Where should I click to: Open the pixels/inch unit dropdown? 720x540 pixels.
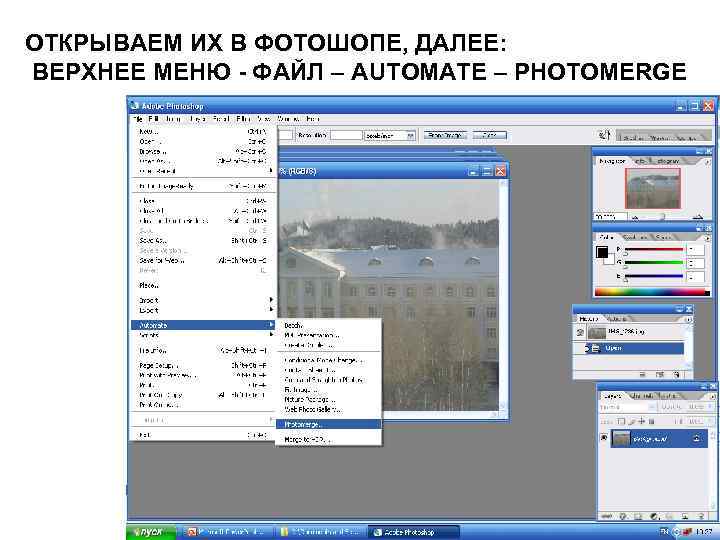411,135
